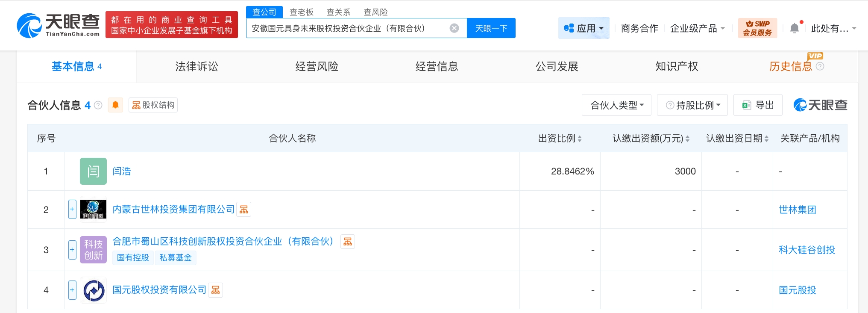This screenshot has height=313, width=868.
Task: Click into the company search input field
Action: tap(346, 28)
